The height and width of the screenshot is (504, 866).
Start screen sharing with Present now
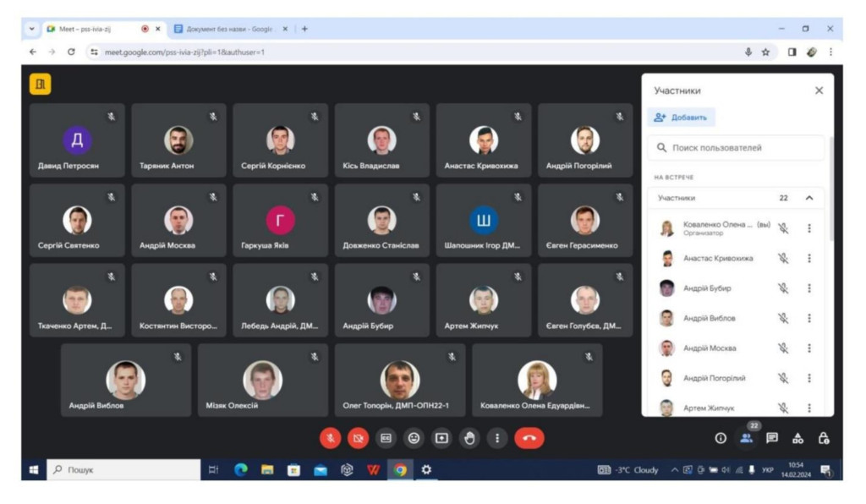[441, 438]
